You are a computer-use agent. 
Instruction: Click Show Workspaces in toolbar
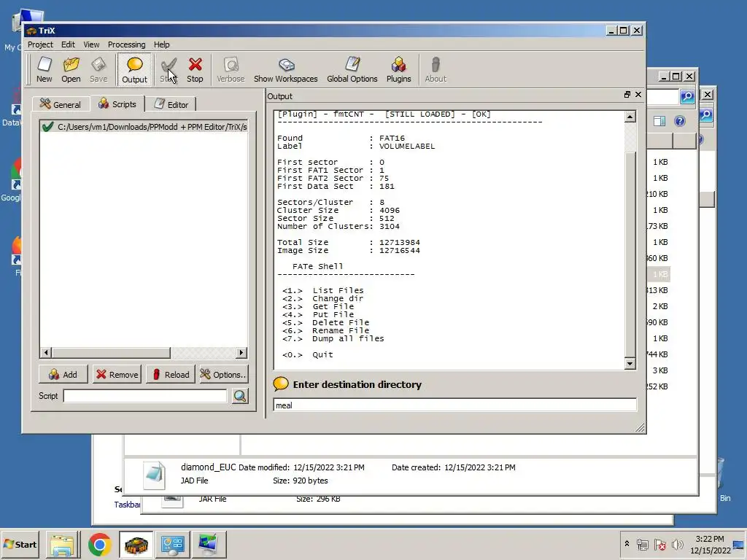tap(286, 69)
